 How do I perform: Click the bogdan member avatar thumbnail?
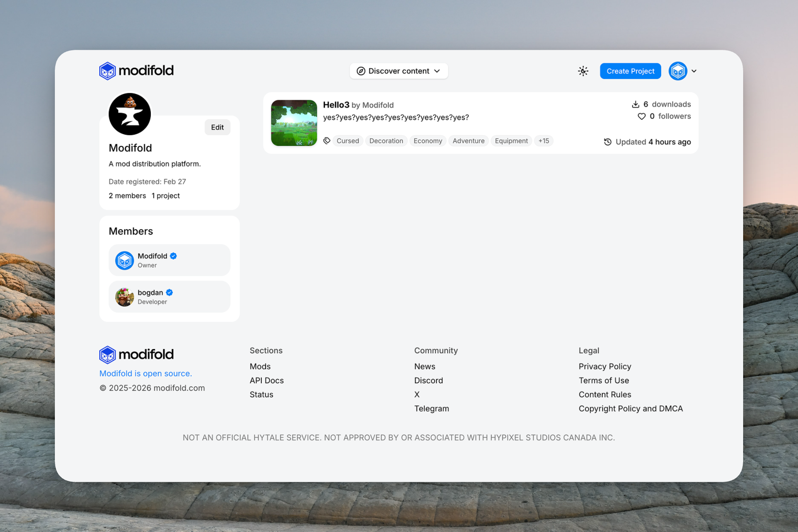pyautogui.click(x=124, y=296)
